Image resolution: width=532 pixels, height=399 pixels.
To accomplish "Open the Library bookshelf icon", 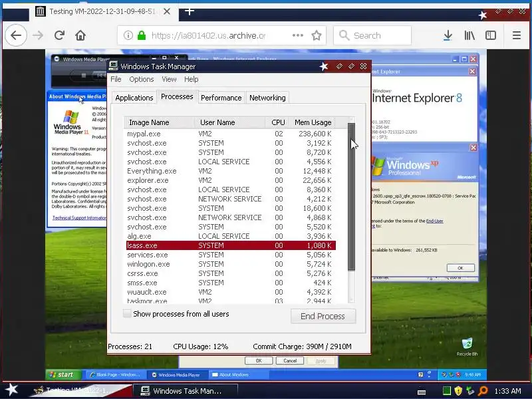I will click(x=469, y=35).
